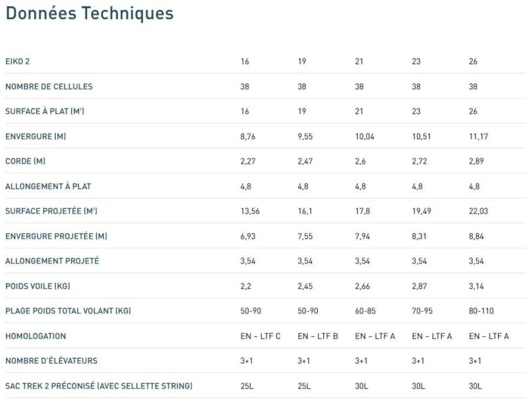Click the first 25L bag value
This screenshot has height=402, width=532.
247,386
